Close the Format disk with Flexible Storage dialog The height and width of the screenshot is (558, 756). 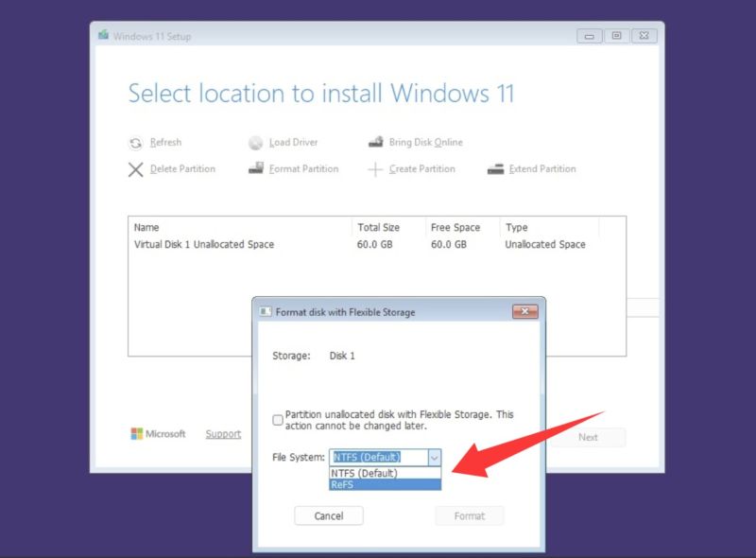[525, 312]
